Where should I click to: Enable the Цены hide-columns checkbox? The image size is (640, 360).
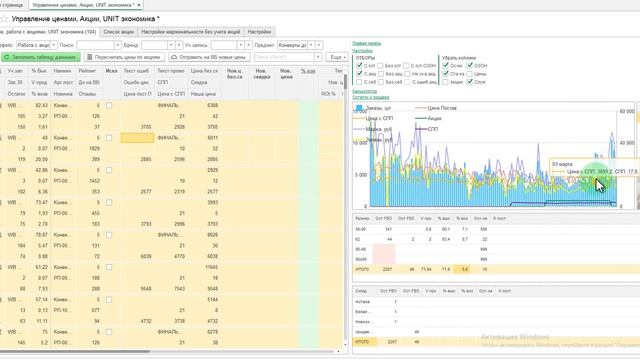470,74
